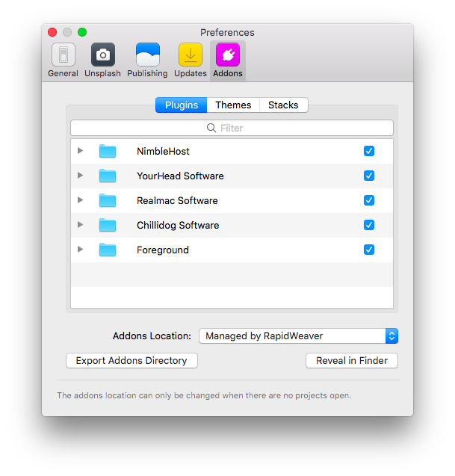Viewport: 455px width, 476px height.
Task: Select the Realmac Software name text
Action: click(x=177, y=200)
